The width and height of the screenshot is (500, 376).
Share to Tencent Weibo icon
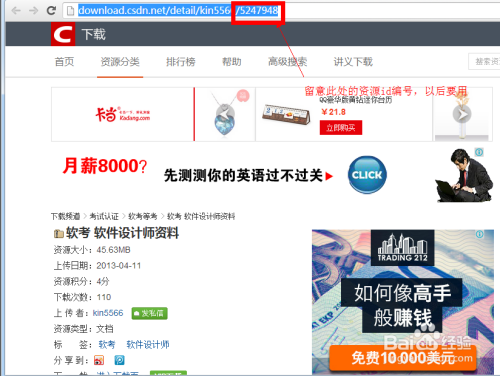point(119,360)
